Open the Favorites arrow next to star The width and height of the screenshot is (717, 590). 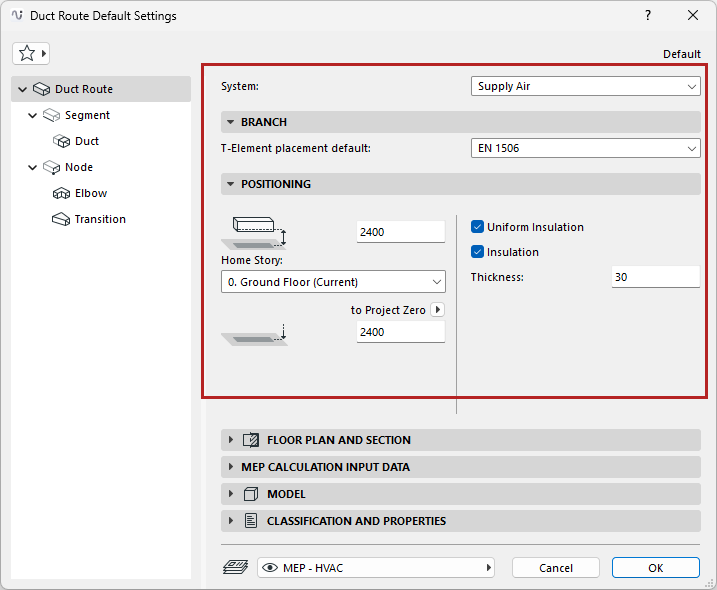[x=44, y=54]
